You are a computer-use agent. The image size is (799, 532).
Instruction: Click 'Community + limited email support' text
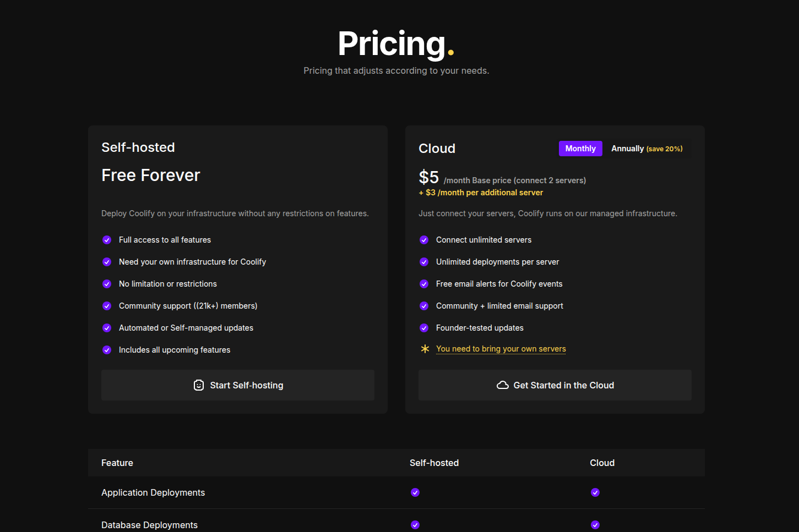click(x=500, y=306)
